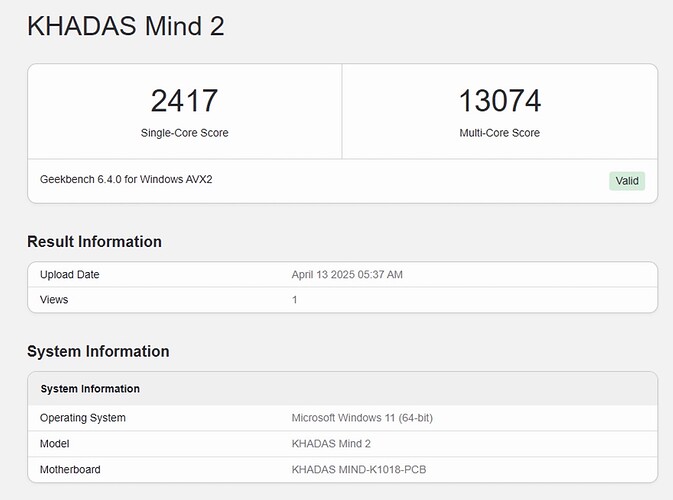Click the views count value of 1
Image resolution: width=673 pixels, height=500 pixels.
pos(294,299)
